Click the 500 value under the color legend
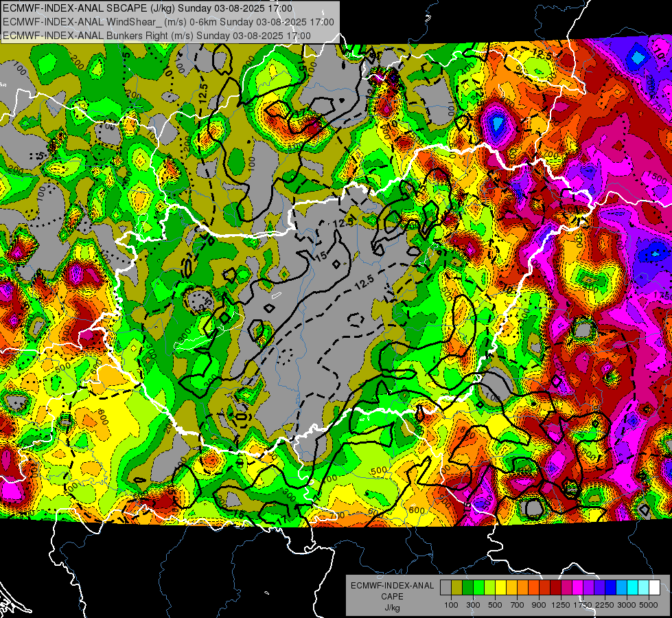This screenshot has width=672, height=618. pyautogui.click(x=495, y=605)
